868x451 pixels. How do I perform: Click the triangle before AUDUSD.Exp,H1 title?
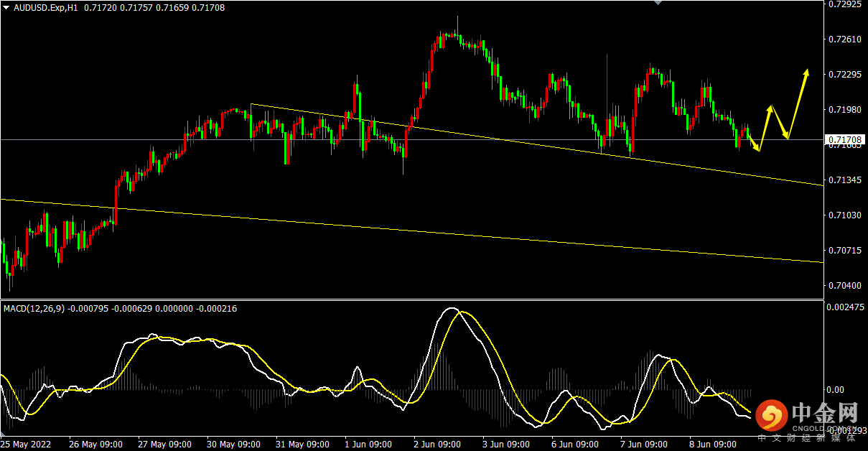pos(6,7)
